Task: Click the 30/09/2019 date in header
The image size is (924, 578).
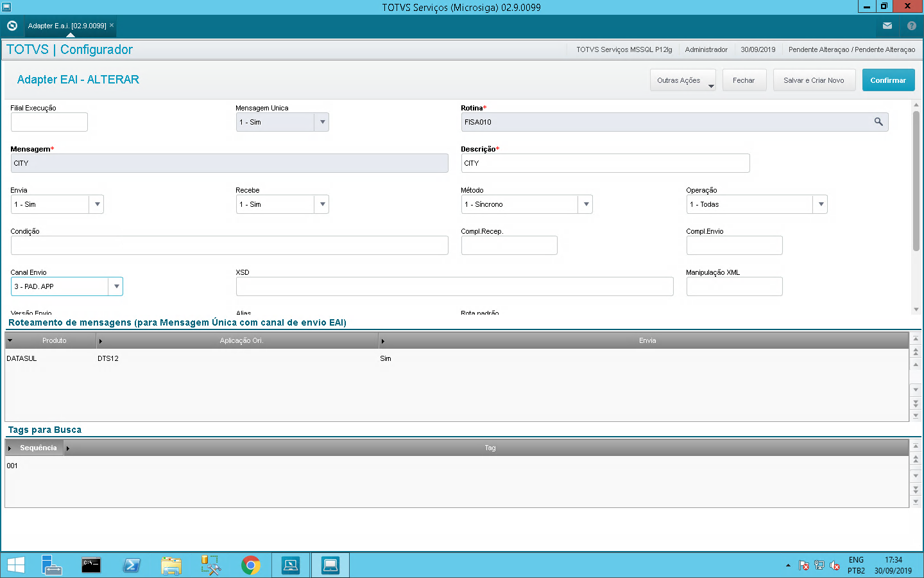Action: coord(758,49)
